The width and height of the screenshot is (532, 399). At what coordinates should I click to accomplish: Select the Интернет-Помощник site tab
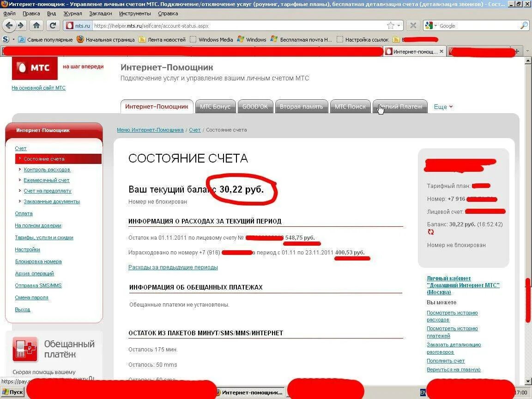(157, 107)
